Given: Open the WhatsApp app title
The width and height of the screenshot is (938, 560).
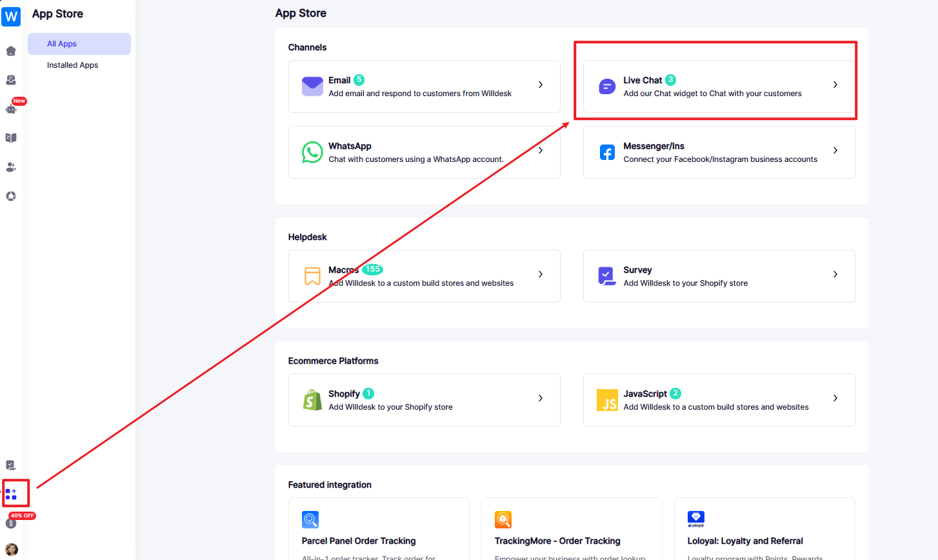Looking at the screenshot, I should (x=350, y=146).
